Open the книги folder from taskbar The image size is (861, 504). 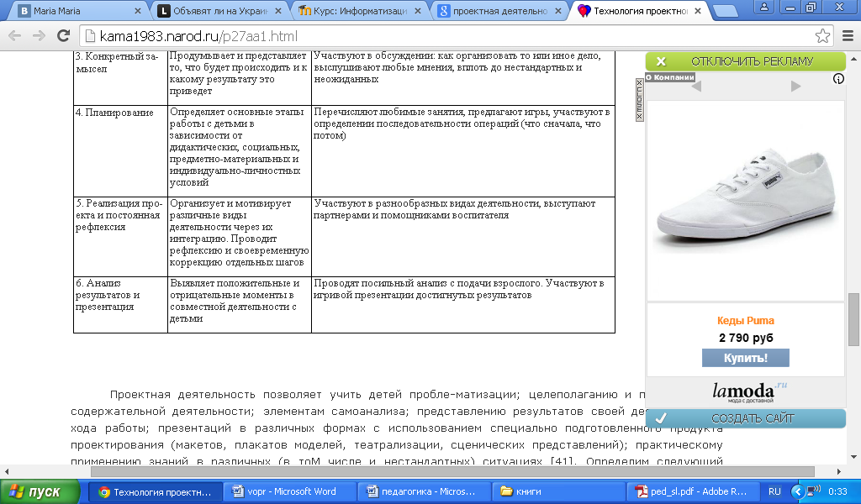pyautogui.click(x=558, y=492)
